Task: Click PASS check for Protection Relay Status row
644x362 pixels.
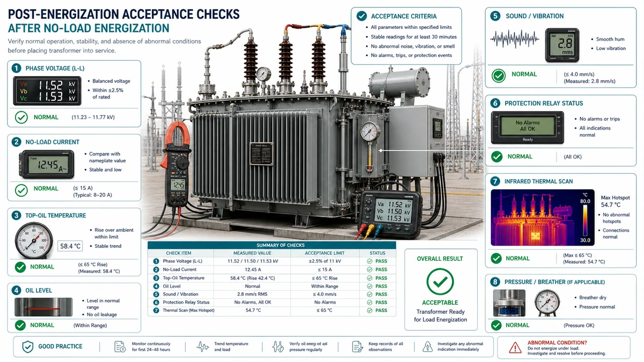Action: (x=369, y=302)
